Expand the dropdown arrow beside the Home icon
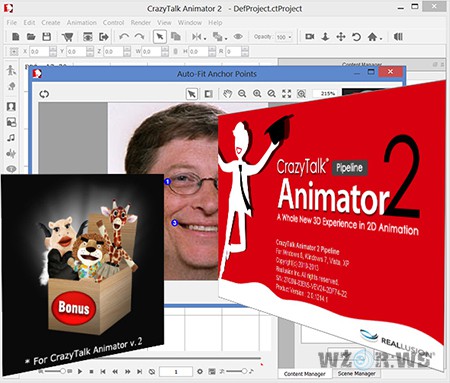This screenshot has width=450, height=383. click(x=381, y=39)
